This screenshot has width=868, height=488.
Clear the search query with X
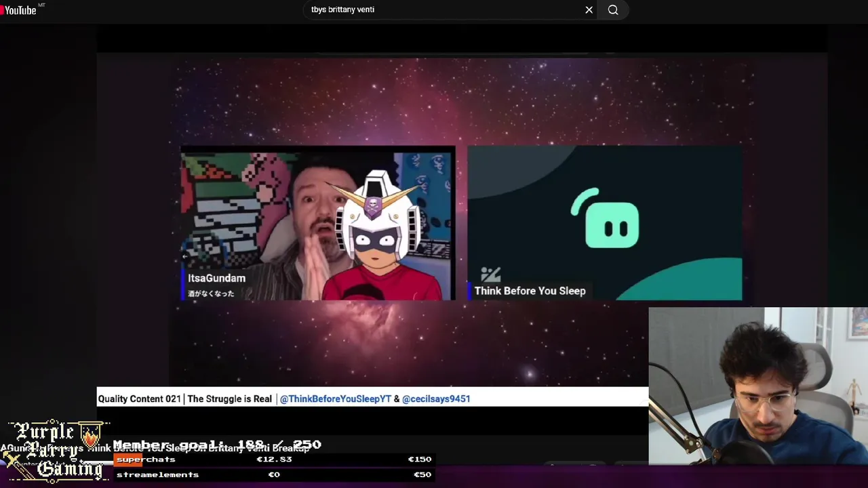[589, 9]
